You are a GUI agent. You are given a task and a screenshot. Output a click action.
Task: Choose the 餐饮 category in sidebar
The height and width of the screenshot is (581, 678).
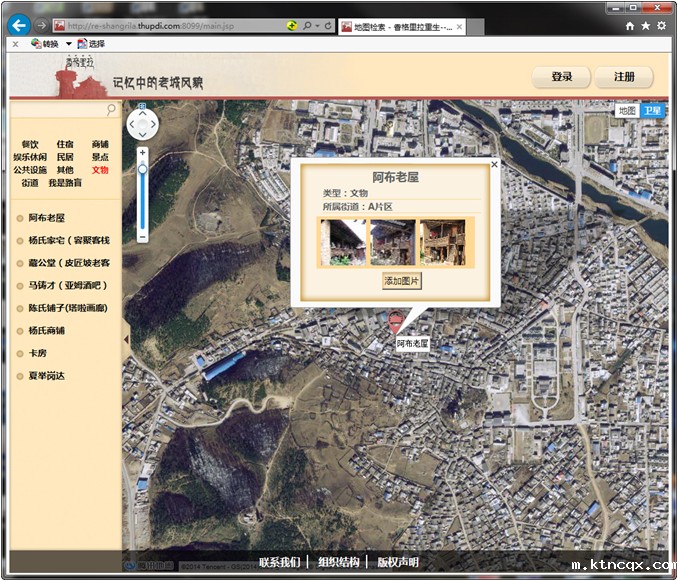pos(30,144)
